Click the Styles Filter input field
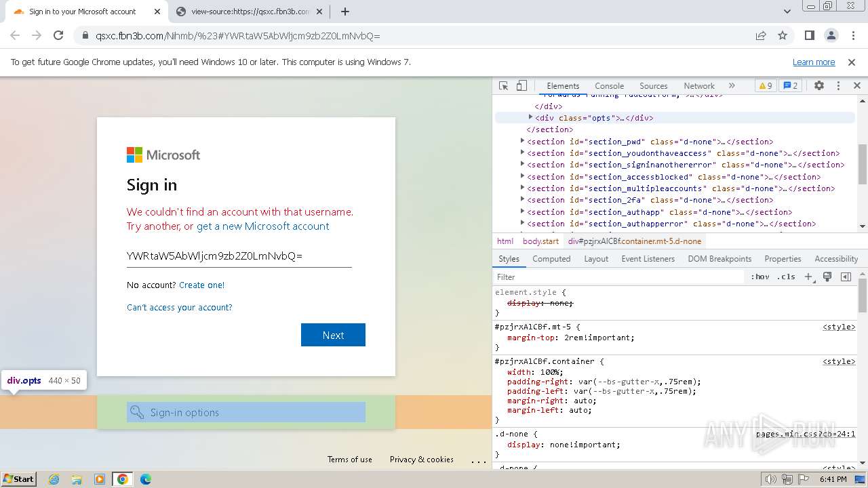Viewport: 868px width, 488px height. [618, 277]
